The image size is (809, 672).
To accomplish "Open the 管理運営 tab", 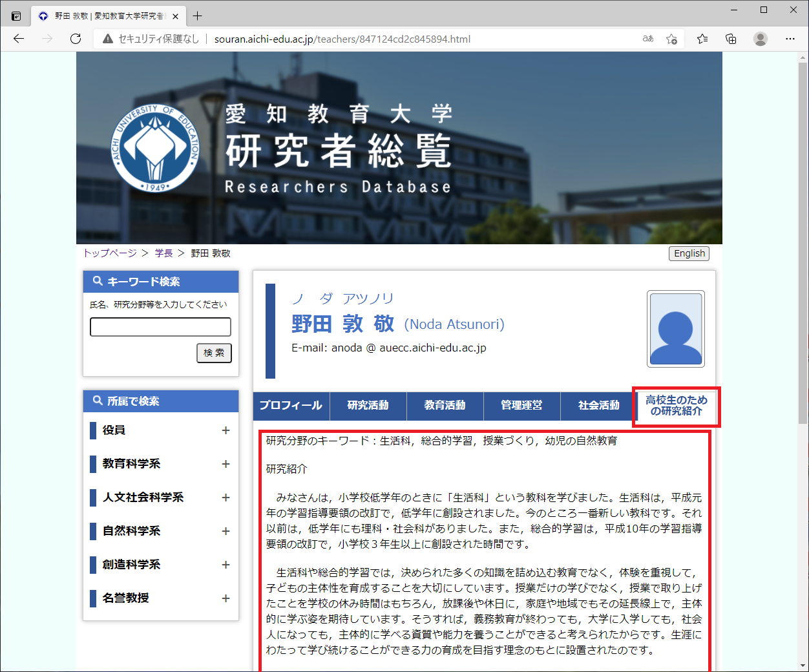I will [522, 406].
